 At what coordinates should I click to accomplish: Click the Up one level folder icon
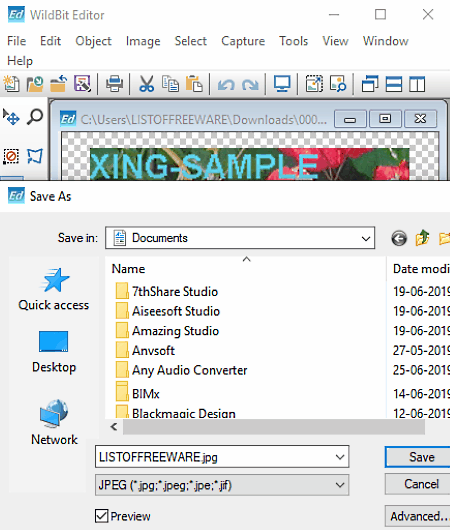(x=423, y=238)
